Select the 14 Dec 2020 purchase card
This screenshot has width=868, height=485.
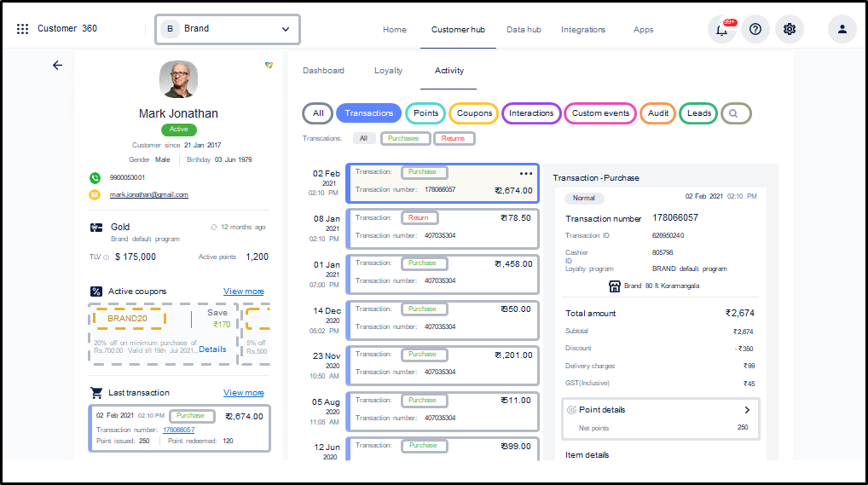click(443, 320)
